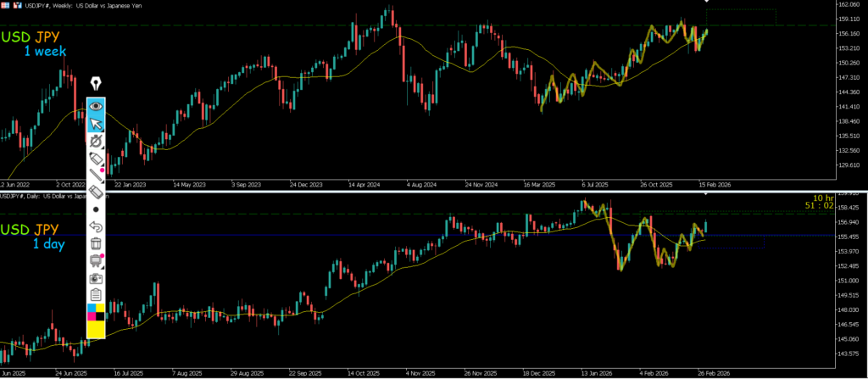Click the '1 week' timeframe label

[44, 53]
